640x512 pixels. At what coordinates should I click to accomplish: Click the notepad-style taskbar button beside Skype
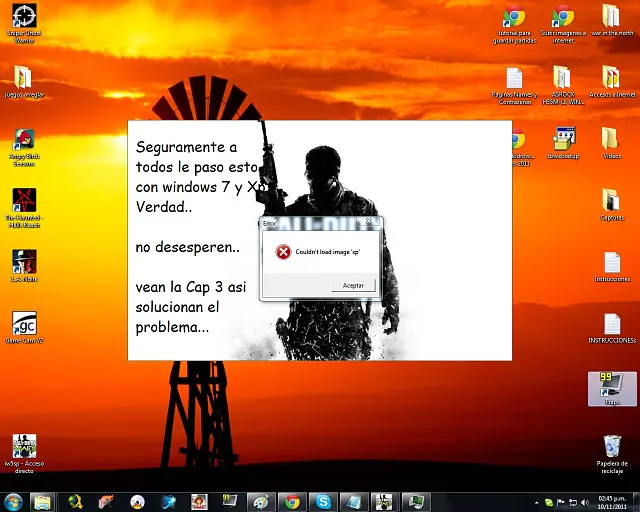(353, 502)
